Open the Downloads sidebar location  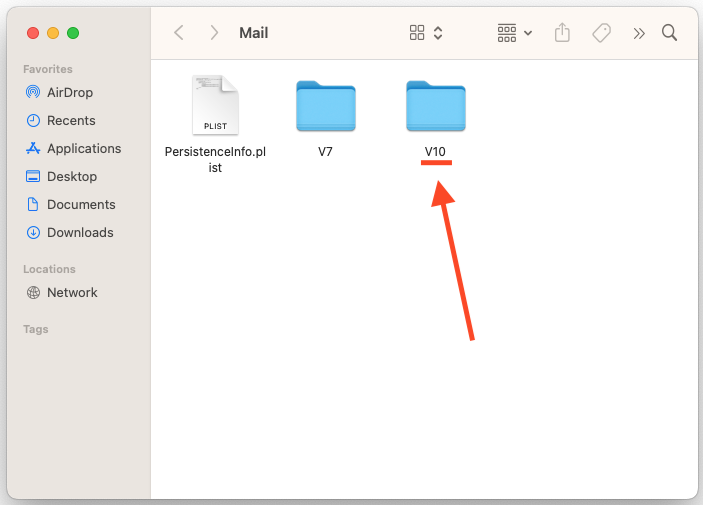coord(80,232)
